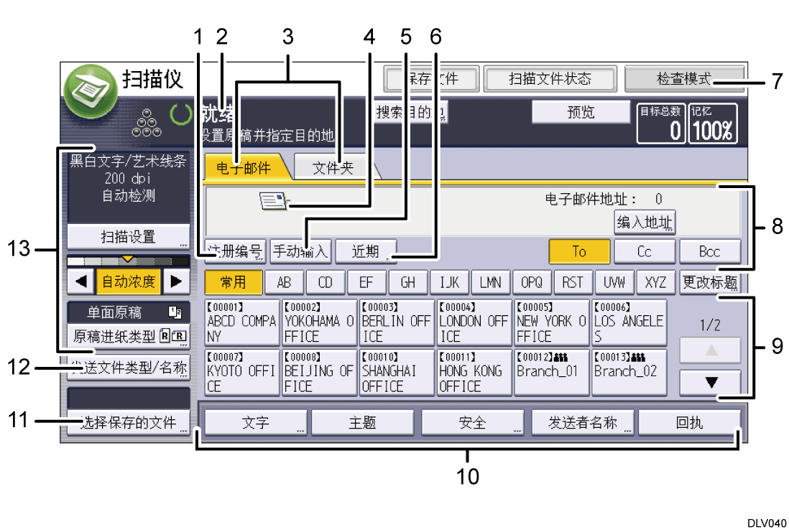Show next destination page with down arrow
This screenshot has height=532, width=789.
711,382
